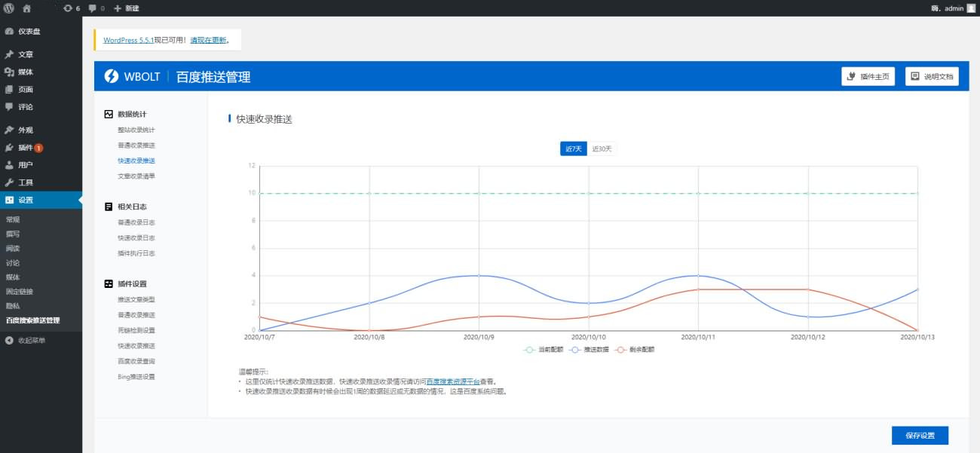Screen dimensions: 980x453
Task: Click the 新建 plus button in admin bar
Action: [127, 8]
